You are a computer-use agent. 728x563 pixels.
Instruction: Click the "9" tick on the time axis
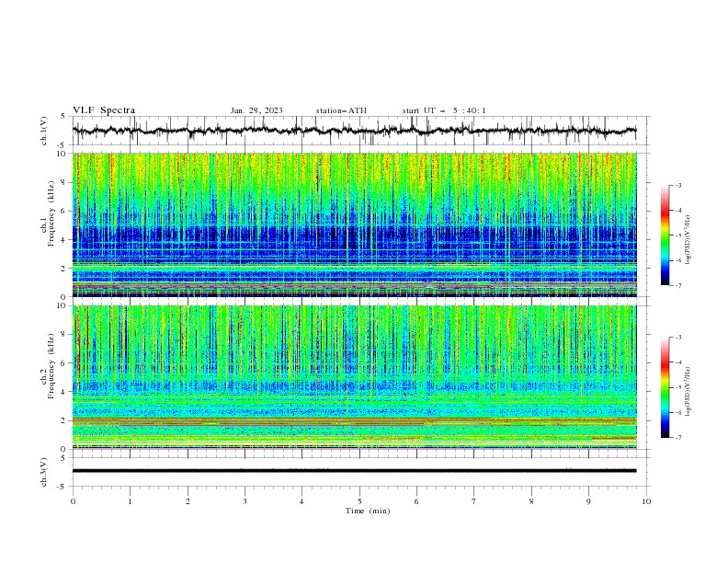click(x=588, y=501)
